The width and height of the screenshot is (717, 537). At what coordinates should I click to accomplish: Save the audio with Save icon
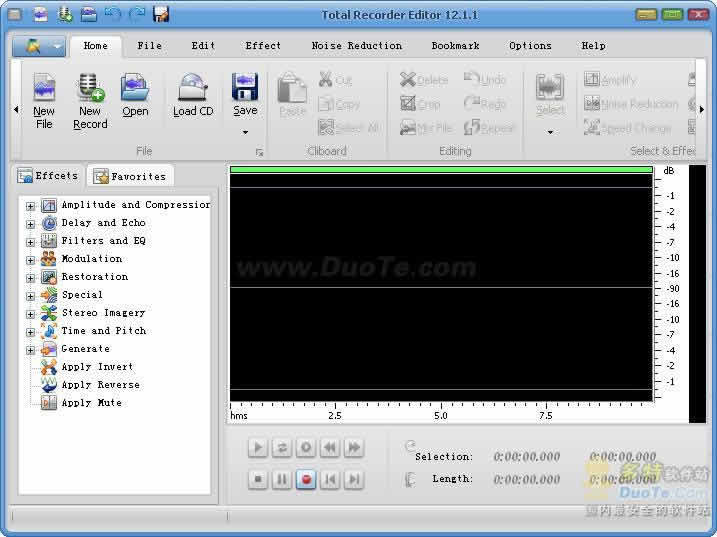pos(245,87)
